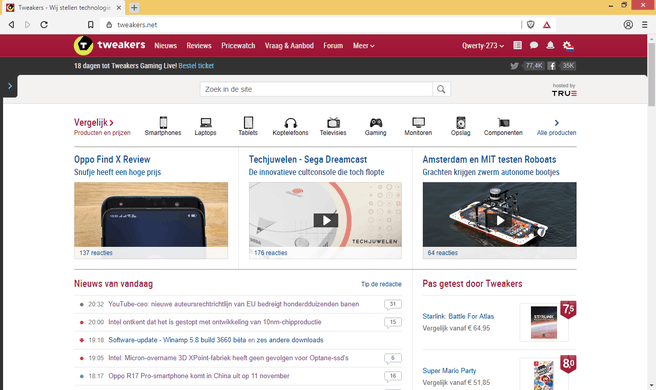Open the 31 comments bubble

(x=393, y=304)
